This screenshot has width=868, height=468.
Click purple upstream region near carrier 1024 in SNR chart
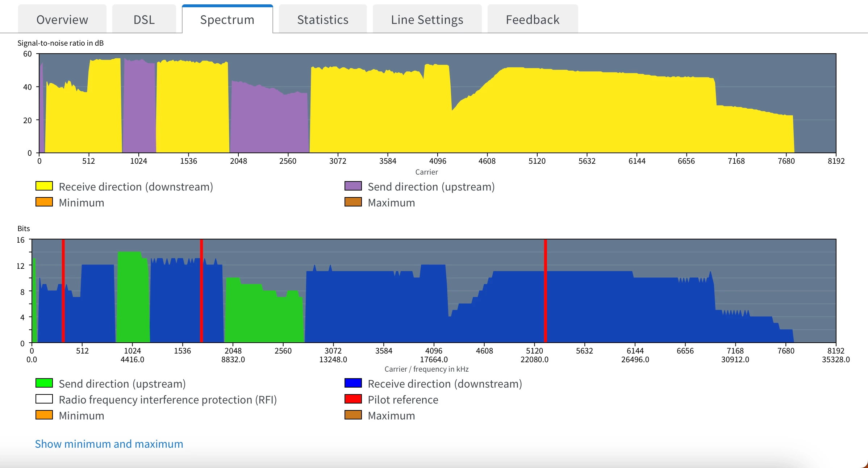tap(139, 109)
